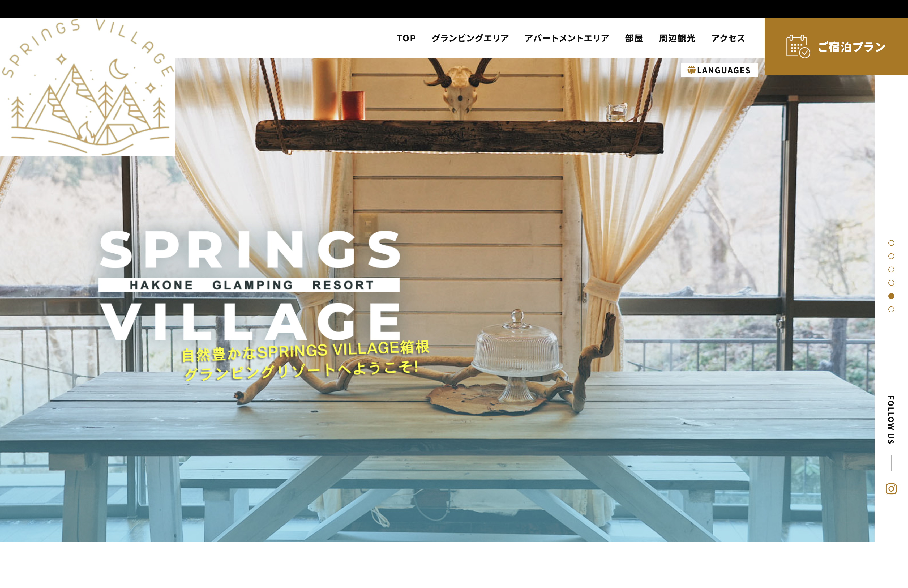This screenshot has height=588, width=908.
Task: Open the Instagram icon under Follow Us
Action: (x=891, y=488)
